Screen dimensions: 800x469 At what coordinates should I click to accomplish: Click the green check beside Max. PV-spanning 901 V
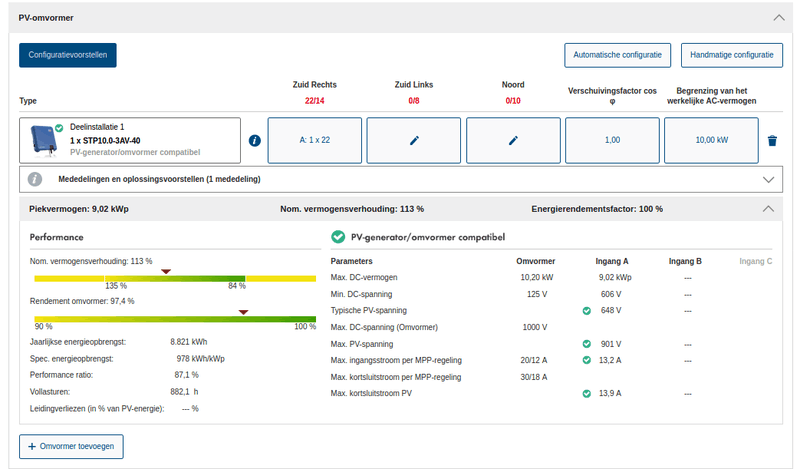[x=587, y=344]
